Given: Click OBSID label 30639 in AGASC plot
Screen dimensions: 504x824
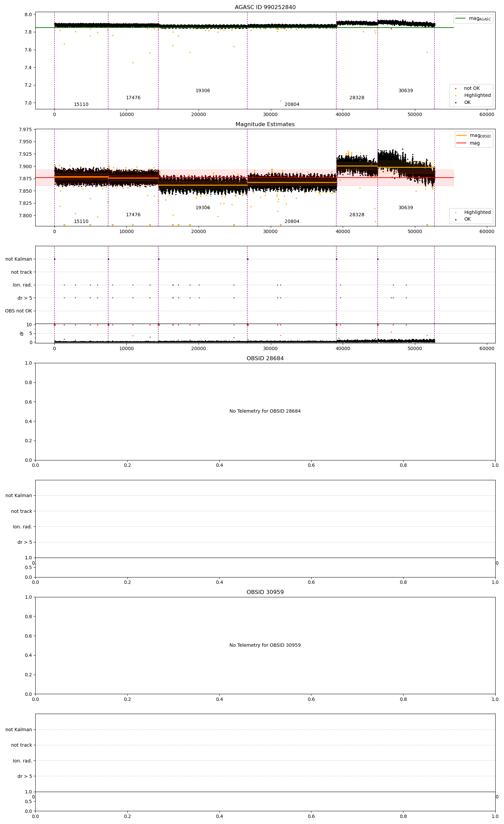Looking at the screenshot, I should pyautogui.click(x=406, y=91).
